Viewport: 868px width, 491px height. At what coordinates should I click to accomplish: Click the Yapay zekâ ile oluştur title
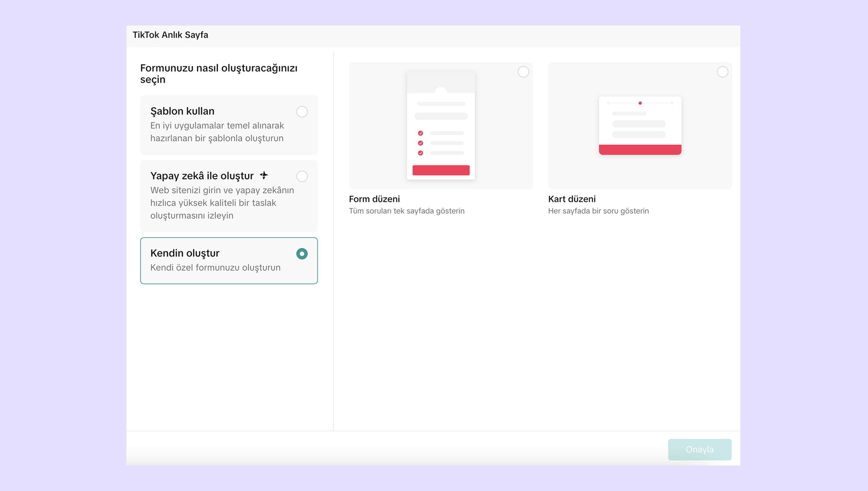[202, 176]
